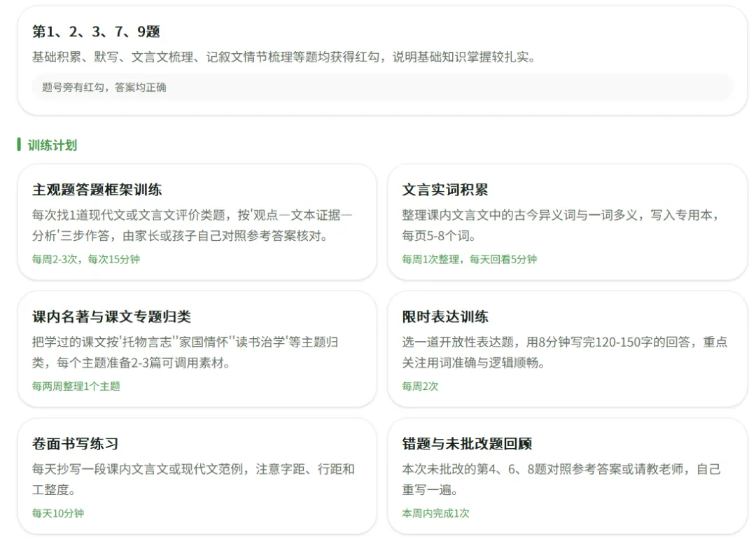The image size is (756, 544).
Task: Open the 卷面书写练习 card title
Action: [x=75, y=443]
